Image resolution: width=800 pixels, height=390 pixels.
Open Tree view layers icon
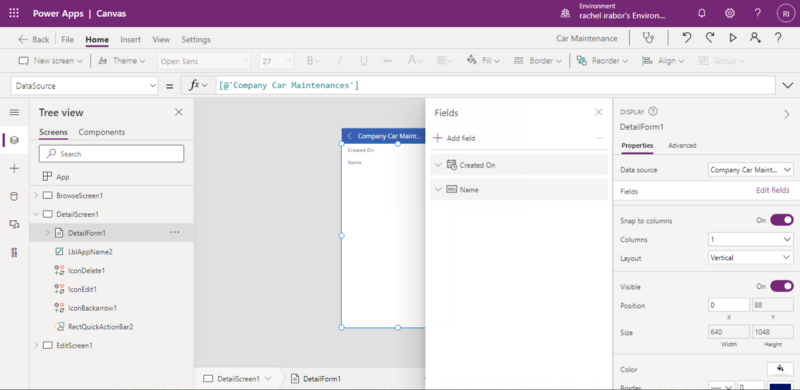(x=14, y=140)
